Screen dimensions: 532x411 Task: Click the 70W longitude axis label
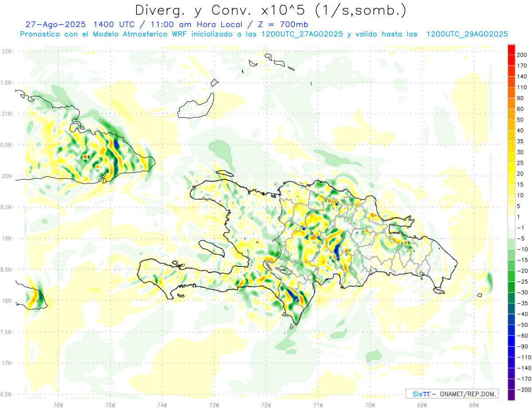tap(370, 404)
